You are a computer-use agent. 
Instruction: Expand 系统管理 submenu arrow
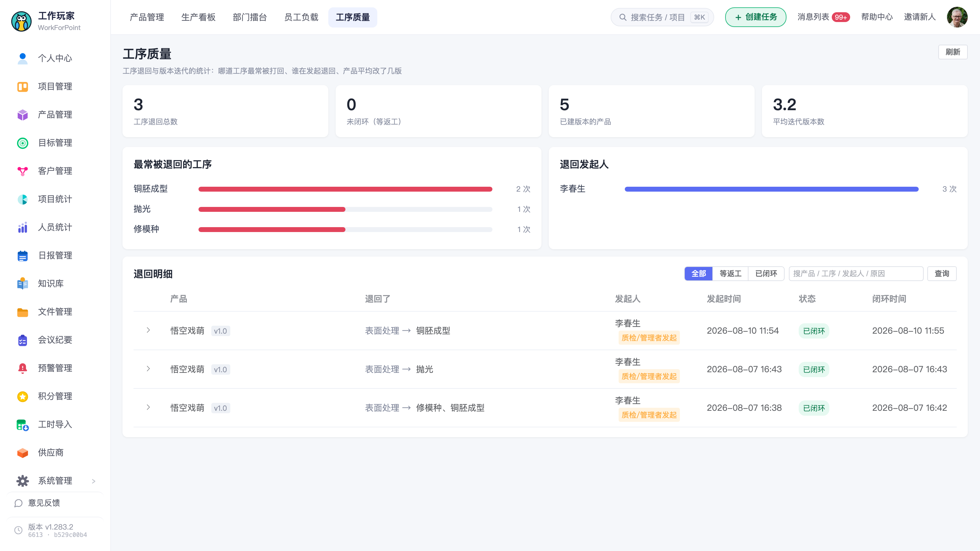[x=94, y=481]
